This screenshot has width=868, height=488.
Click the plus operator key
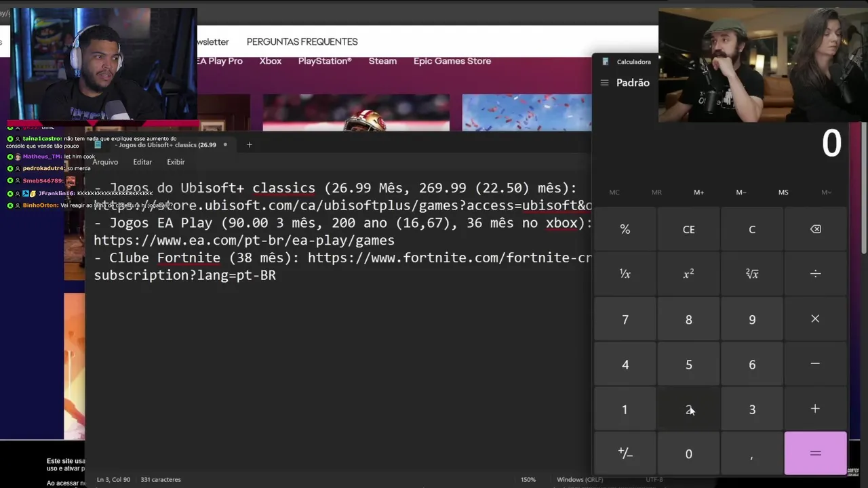click(x=815, y=409)
